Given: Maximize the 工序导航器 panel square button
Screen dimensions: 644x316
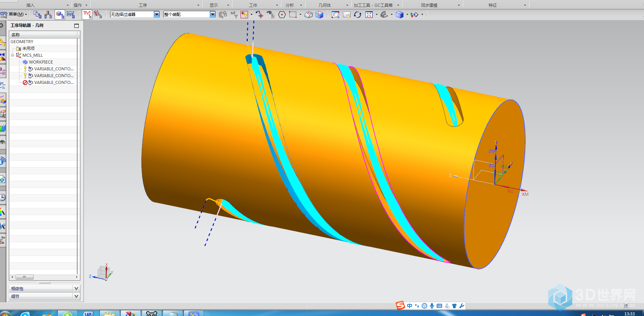Looking at the screenshot, I should 76,25.
